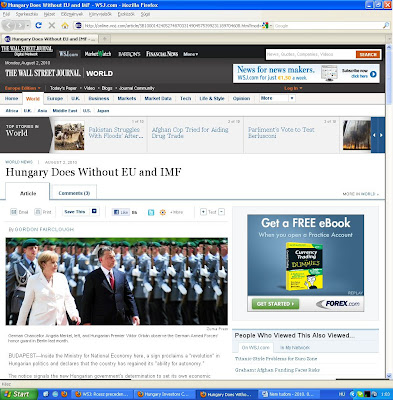Select the On WSJ.com tab
Screen dimensions: 393x400
(x=255, y=347)
